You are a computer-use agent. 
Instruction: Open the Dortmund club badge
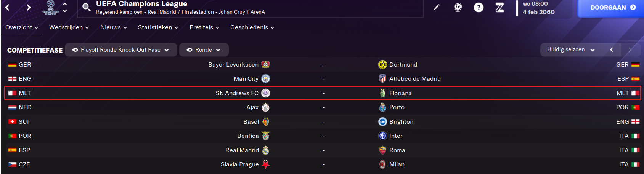[382, 65]
